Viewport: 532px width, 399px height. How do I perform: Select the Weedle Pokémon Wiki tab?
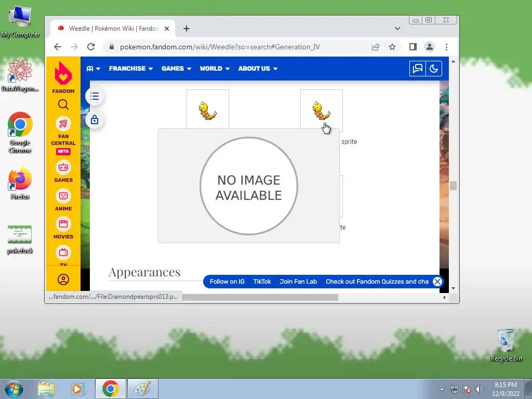(113, 29)
